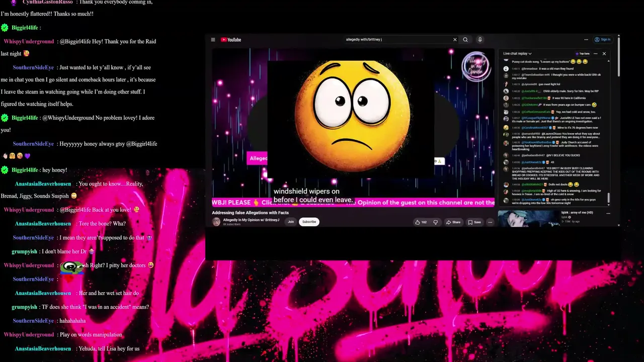This screenshot has width=644, height=362.
Task: Open 'björk : army of me (HD)' title
Action: 578,213
